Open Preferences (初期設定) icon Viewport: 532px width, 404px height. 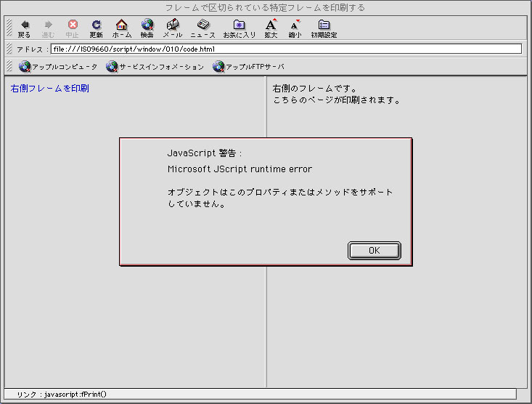pyautogui.click(x=324, y=25)
